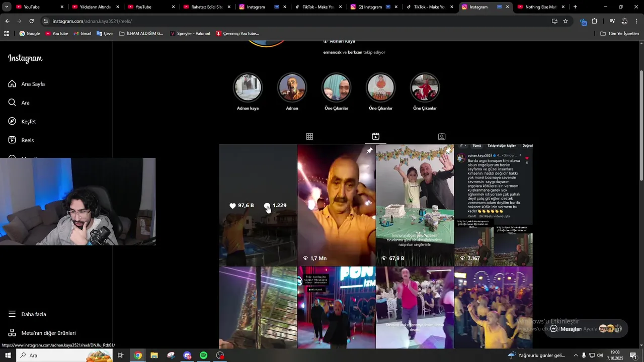Open the Ara search icon in sidebar
This screenshot has height=362, width=644.
pos(12,103)
